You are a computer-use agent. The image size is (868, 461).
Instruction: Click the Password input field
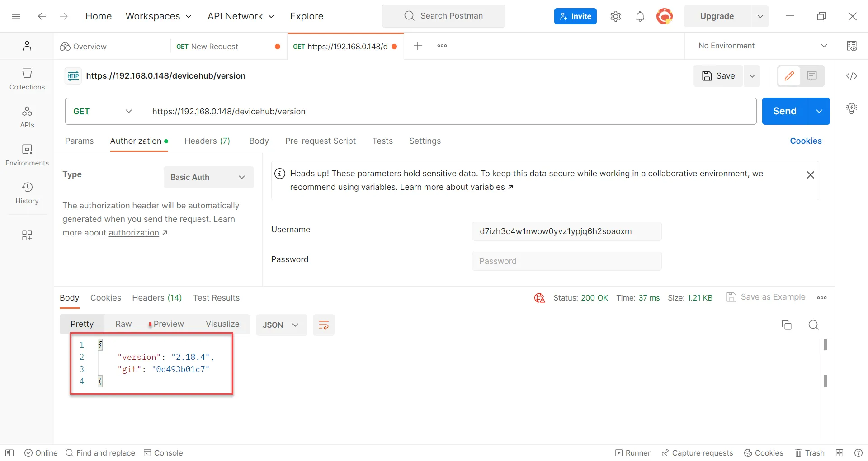(567, 261)
